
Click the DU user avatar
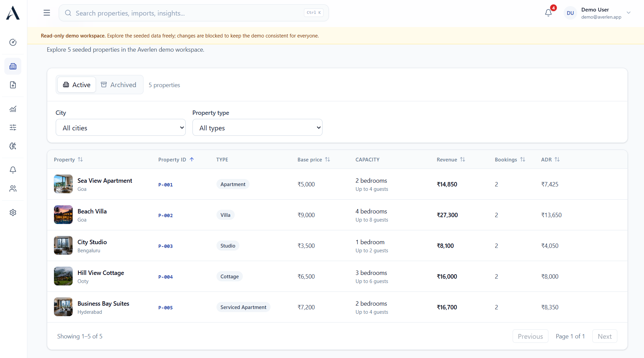570,13
